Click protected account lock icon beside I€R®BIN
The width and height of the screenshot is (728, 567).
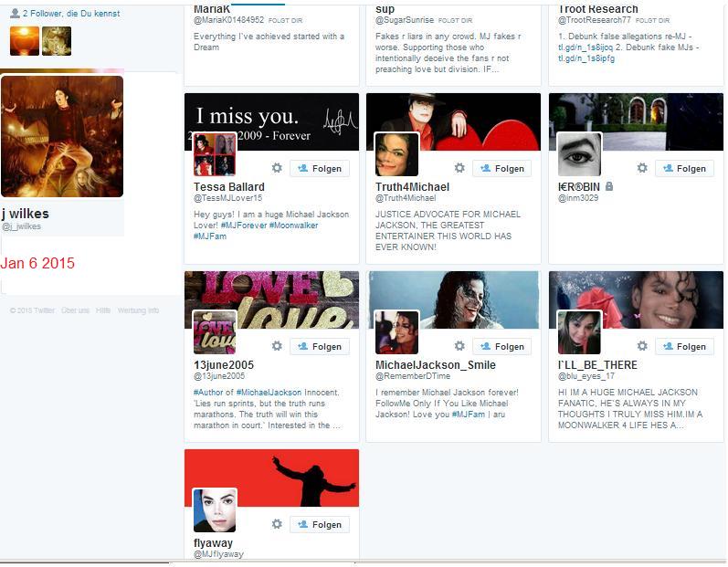609,186
